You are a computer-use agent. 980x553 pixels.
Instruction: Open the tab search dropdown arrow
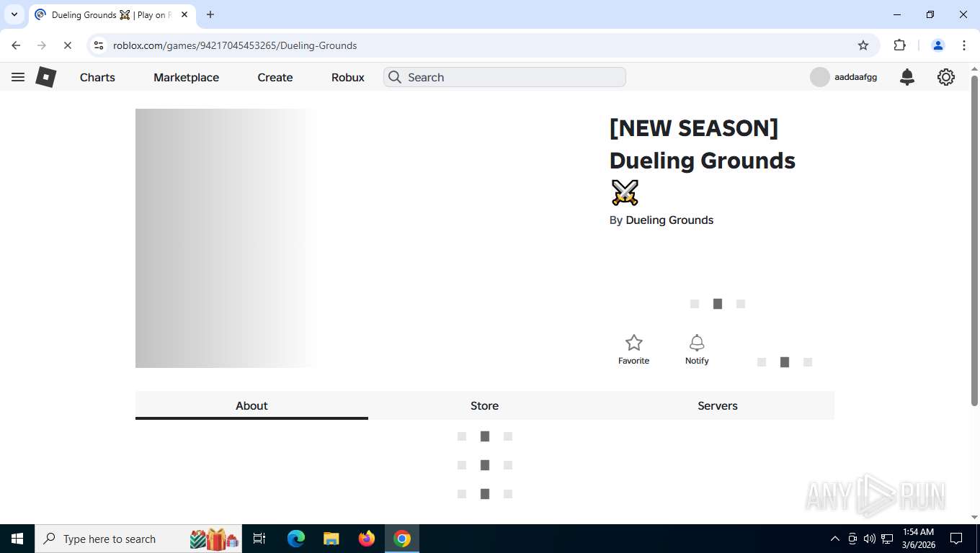click(x=14, y=14)
